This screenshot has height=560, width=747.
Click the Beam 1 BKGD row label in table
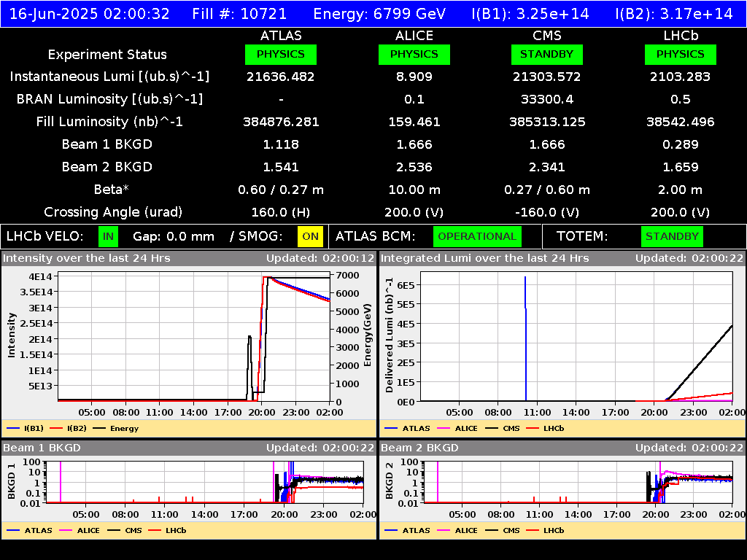click(x=107, y=144)
